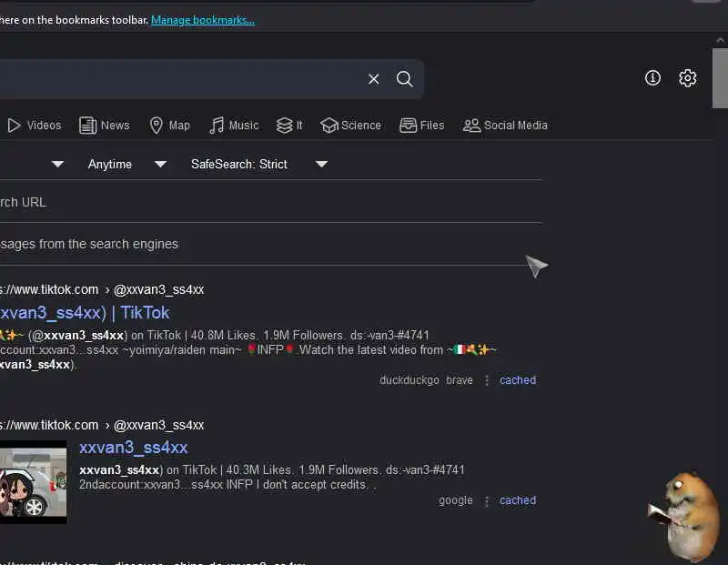Click second result's tiktok.com URL breadcrumb
This screenshot has width=728, height=565.
[x=102, y=425]
